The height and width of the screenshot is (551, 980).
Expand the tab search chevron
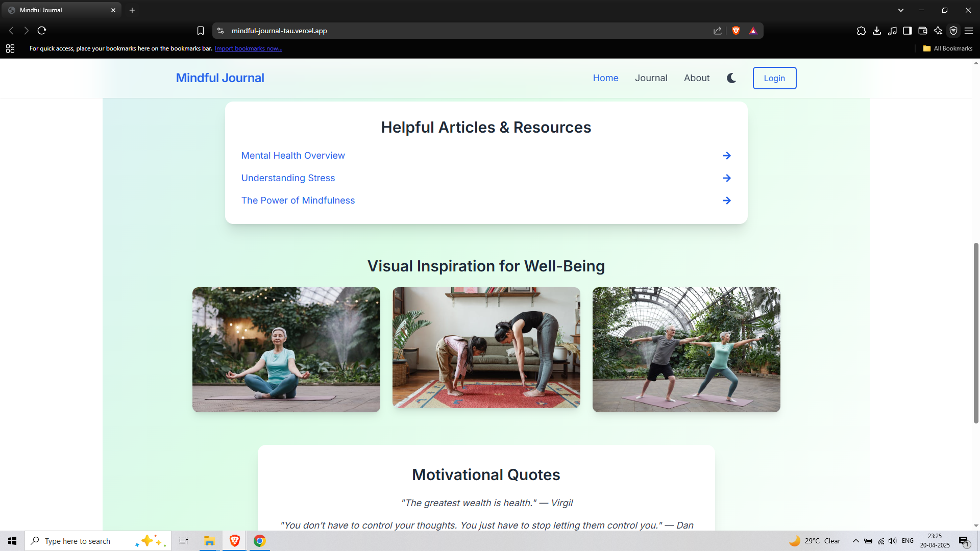pos(901,10)
